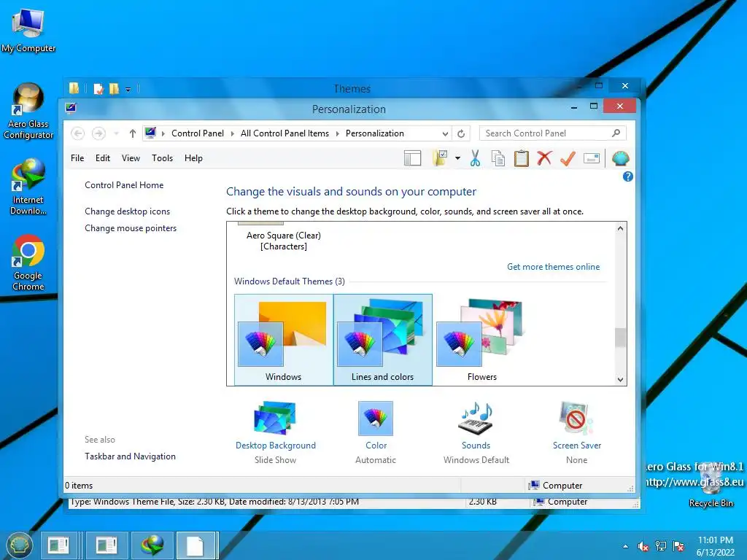747x560 pixels.
Task: Show hidden tray icons arrow
Action: click(x=625, y=546)
